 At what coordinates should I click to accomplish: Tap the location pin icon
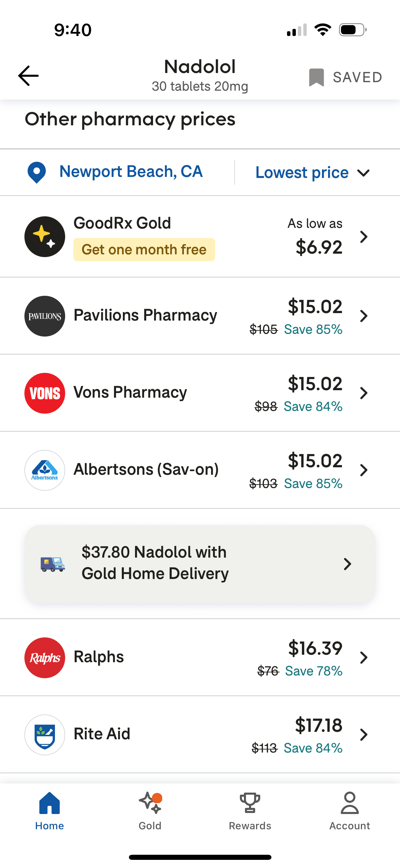pyautogui.click(x=37, y=172)
